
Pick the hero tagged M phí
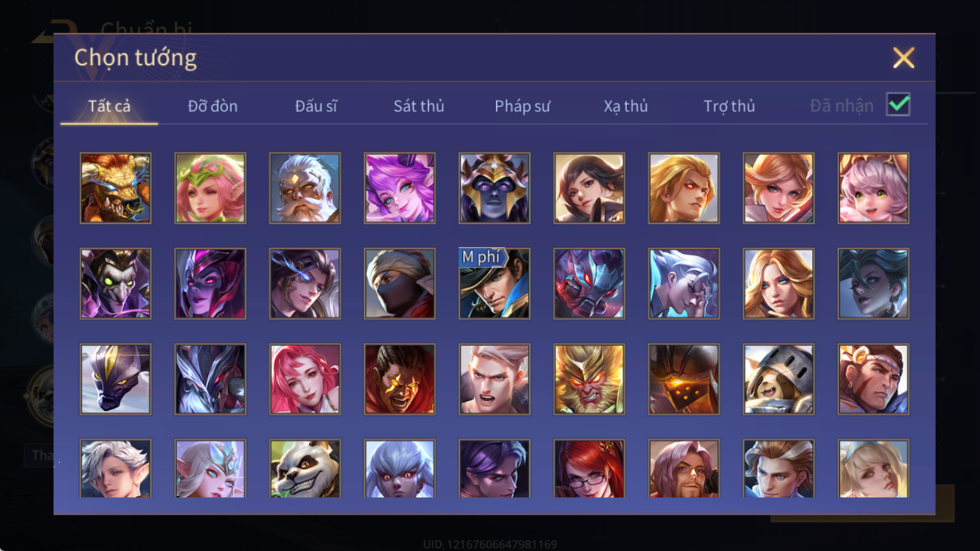tap(494, 284)
